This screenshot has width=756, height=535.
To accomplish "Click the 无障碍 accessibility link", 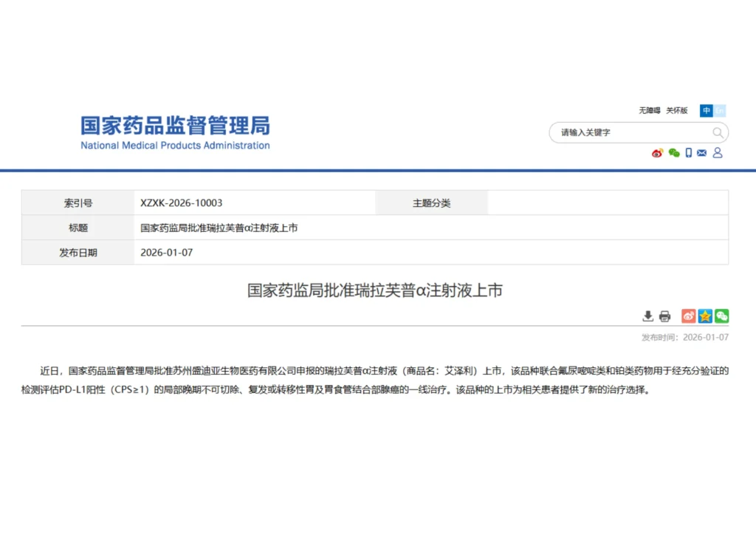I will point(649,111).
